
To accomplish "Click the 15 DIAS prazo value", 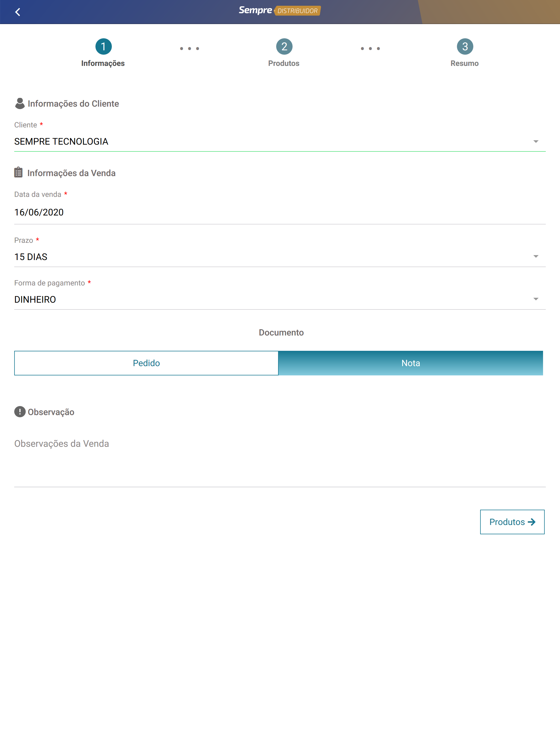I will pos(31,257).
